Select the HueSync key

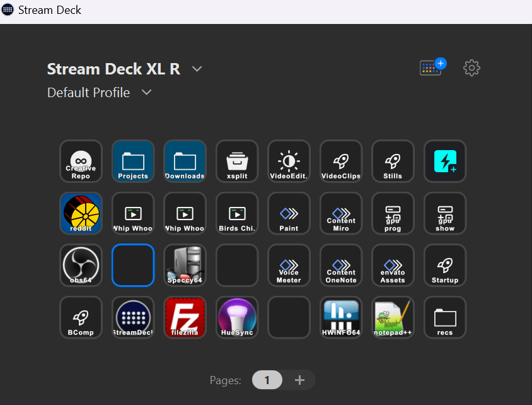pyautogui.click(x=237, y=317)
